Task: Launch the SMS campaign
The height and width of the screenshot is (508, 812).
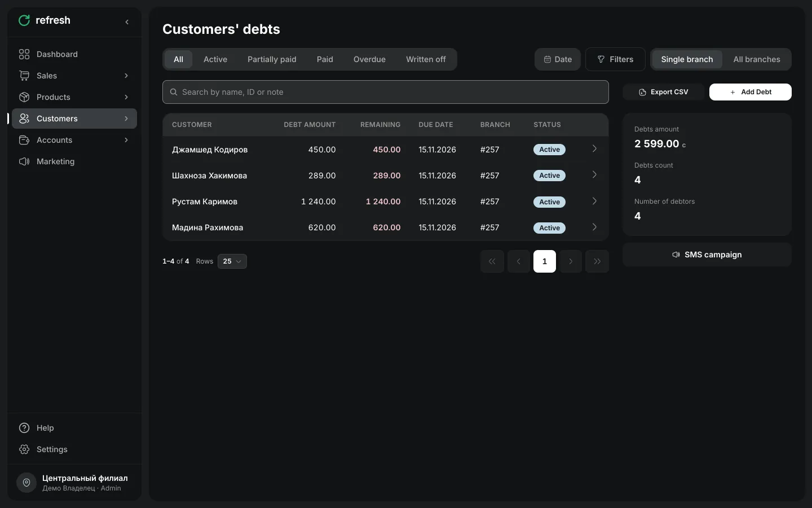Action: tap(707, 255)
